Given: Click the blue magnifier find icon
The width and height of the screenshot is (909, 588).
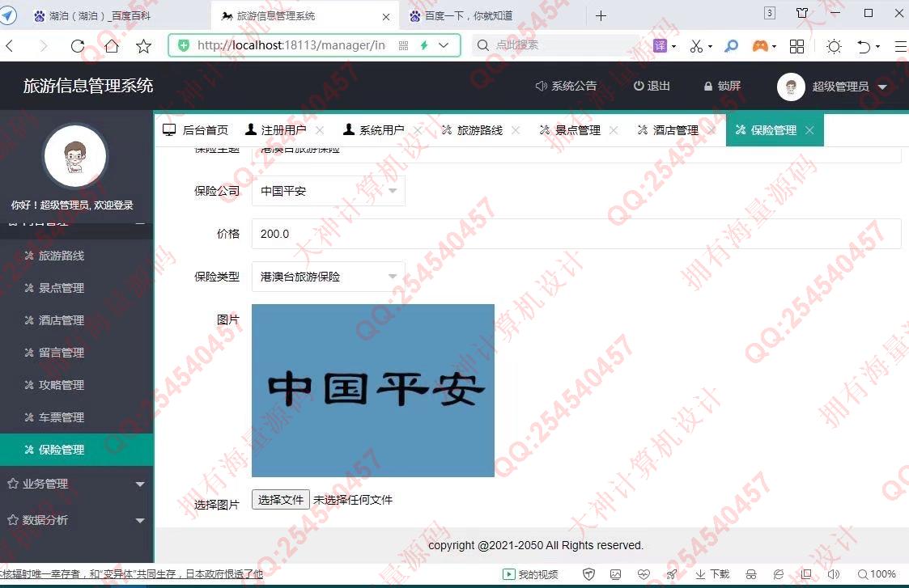Looking at the screenshot, I should pos(732,46).
